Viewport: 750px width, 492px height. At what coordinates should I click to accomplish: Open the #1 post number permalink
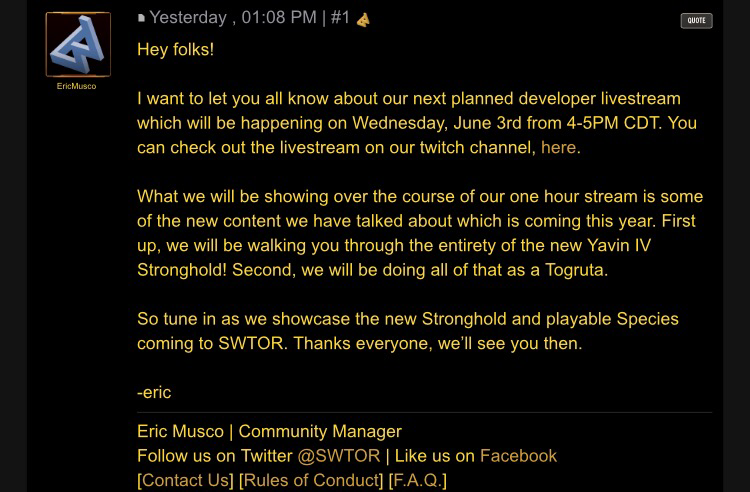click(340, 18)
